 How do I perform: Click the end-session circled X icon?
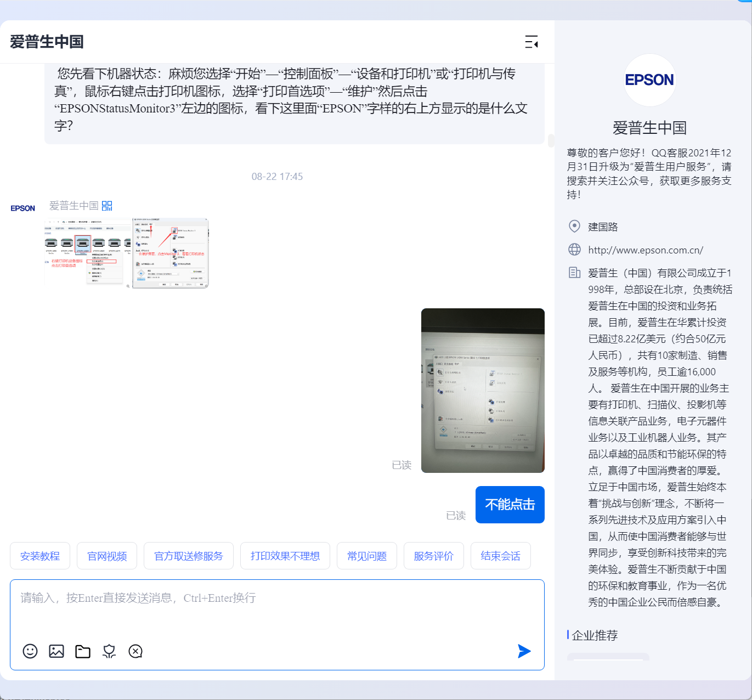click(x=135, y=651)
